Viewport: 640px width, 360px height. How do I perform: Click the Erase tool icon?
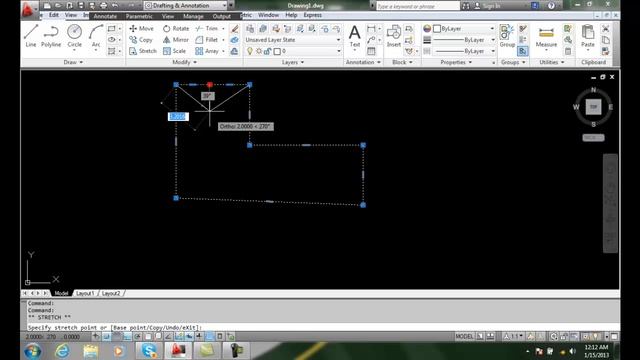pyautogui.click(x=234, y=29)
